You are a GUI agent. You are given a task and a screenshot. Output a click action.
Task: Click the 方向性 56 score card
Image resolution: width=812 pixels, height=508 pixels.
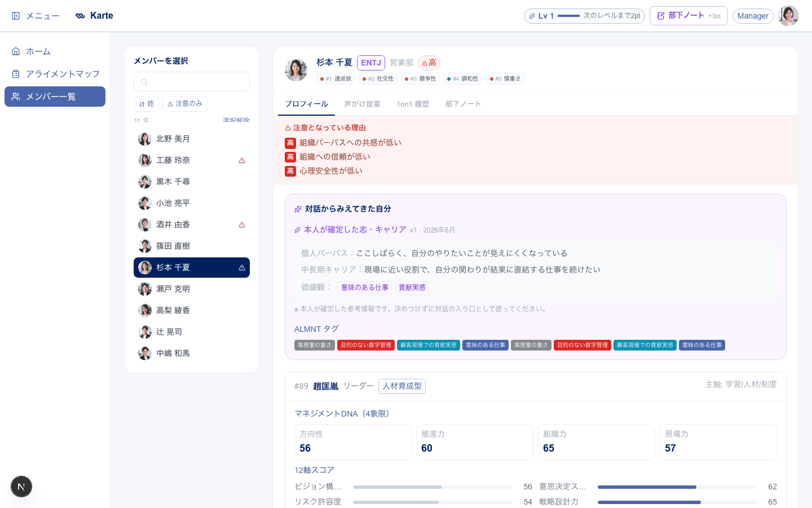tap(353, 442)
